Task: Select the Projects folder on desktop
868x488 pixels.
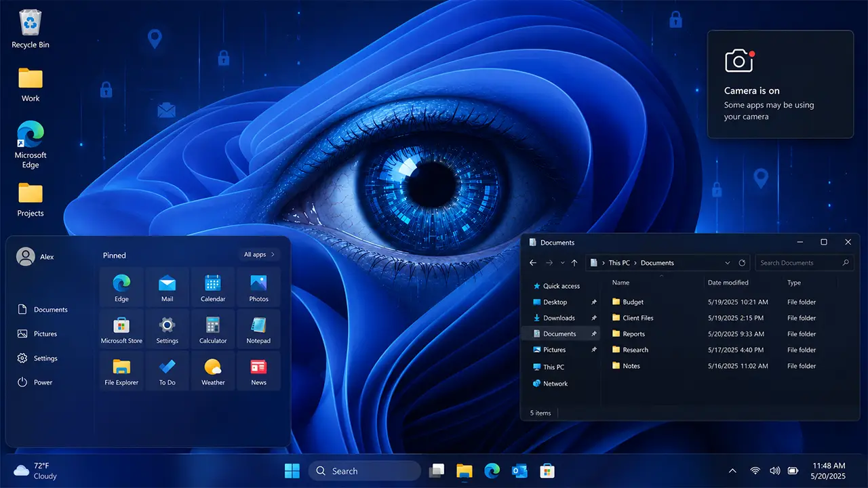Action: point(31,199)
